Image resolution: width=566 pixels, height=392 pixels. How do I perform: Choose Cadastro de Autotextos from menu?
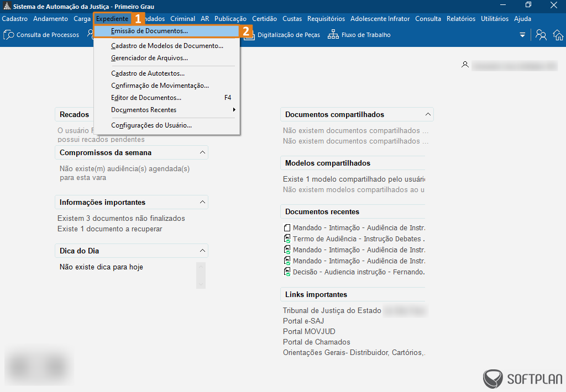point(148,73)
